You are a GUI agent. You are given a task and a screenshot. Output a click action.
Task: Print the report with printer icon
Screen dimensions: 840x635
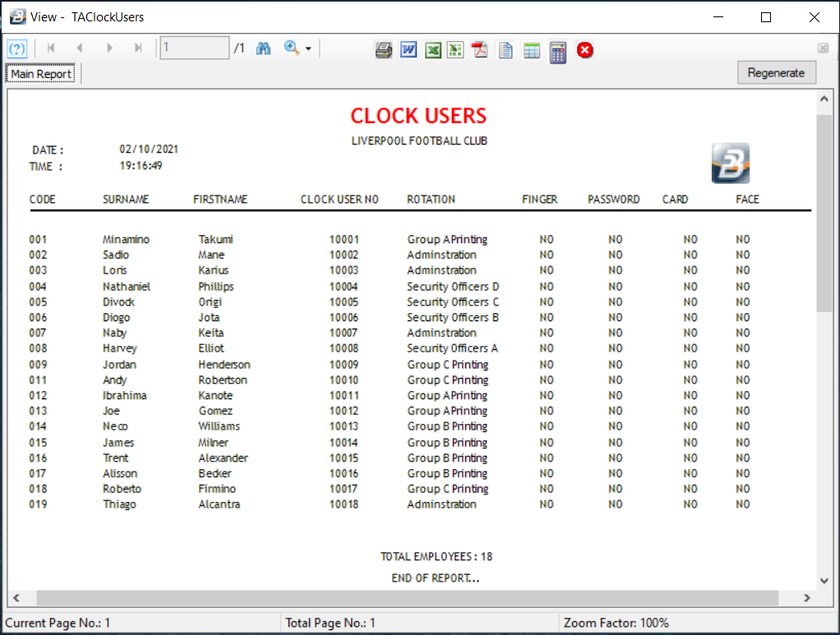pyautogui.click(x=384, y=50)
